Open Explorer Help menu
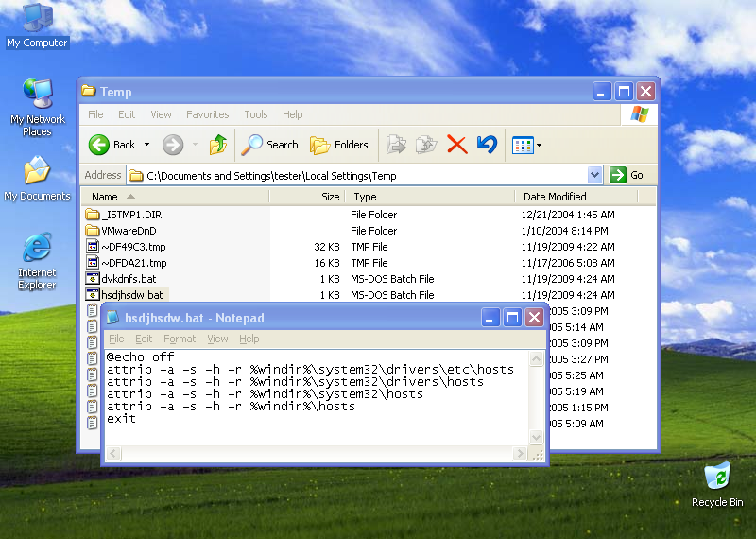 point(292,114)
